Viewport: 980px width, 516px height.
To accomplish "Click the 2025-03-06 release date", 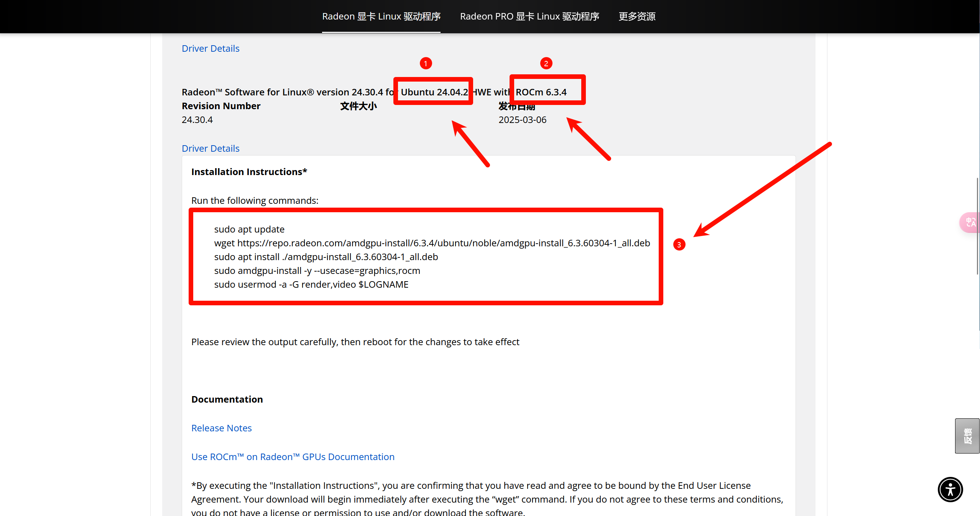I will click(522, 120).
